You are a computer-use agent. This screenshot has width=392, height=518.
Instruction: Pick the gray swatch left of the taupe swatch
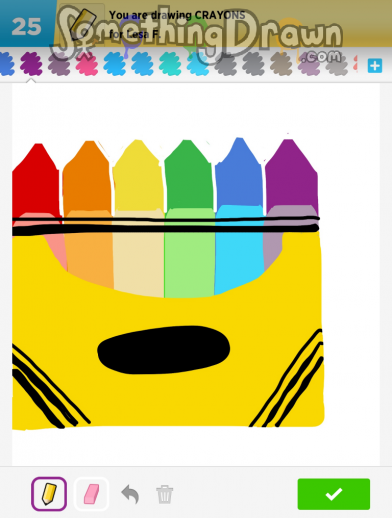[253, 63]
